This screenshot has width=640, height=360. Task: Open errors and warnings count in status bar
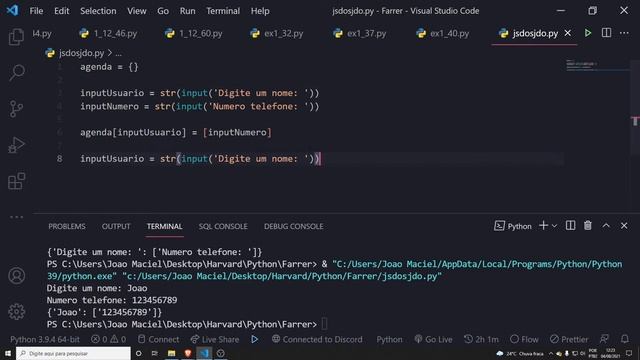109,339
